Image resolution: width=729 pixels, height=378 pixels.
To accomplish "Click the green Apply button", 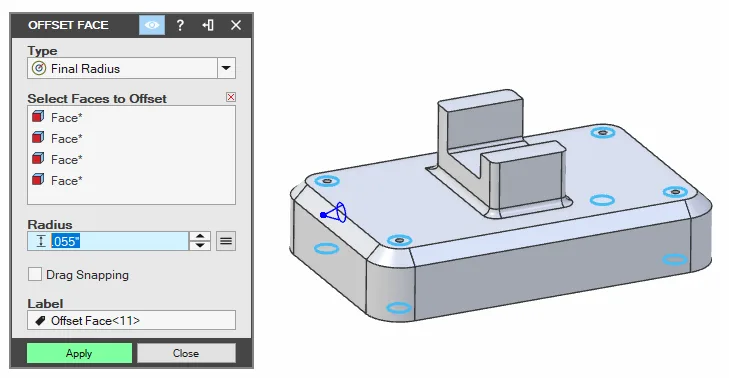I will tap(79, 353).
